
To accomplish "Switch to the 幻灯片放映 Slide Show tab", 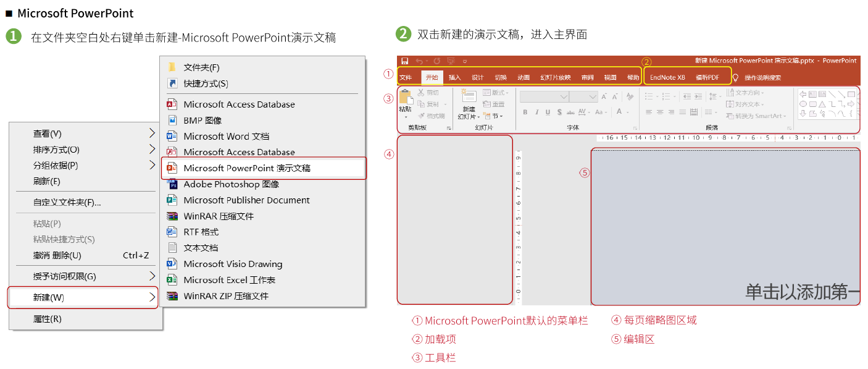I will pyautogui.click(x=555, y=78).
